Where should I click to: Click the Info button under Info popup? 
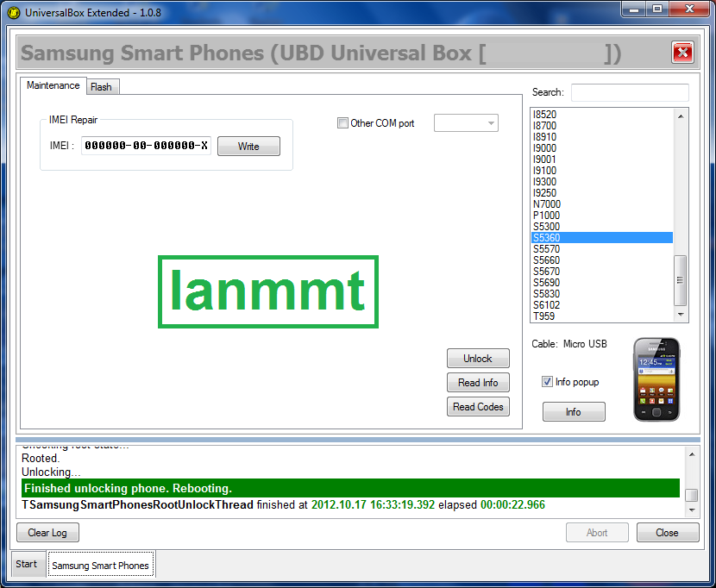tap(574, 412)
